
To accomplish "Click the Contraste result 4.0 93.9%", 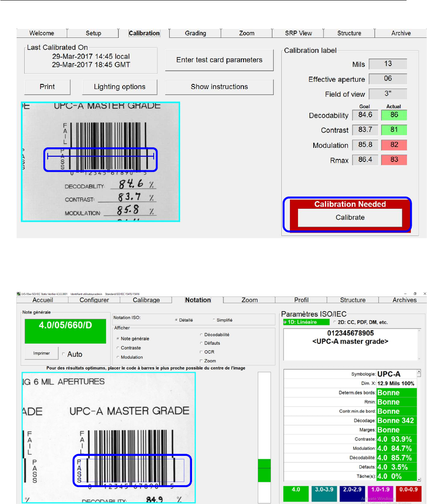I will 396,439.
